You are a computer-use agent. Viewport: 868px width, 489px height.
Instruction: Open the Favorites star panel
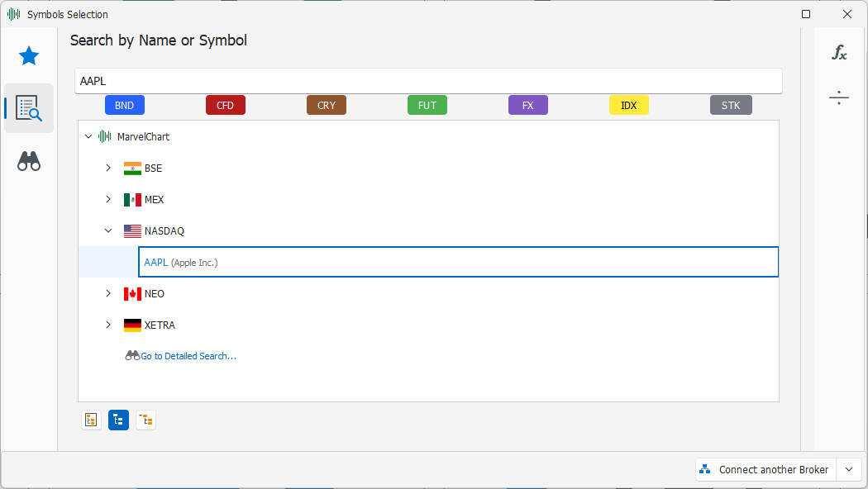[x=29, y=56]
